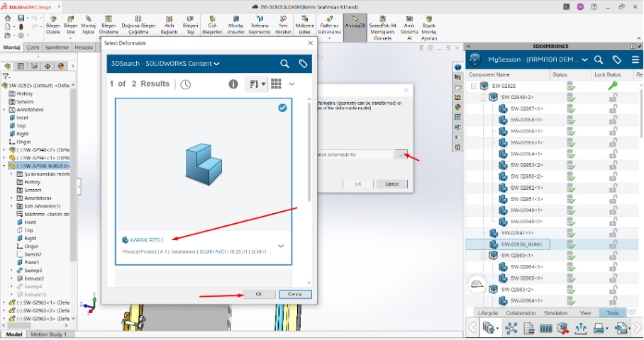Open the Lifecycle tab in 3DEXPERIENCE panel
This screenshot has height=340, width=644.
(488, 313)
